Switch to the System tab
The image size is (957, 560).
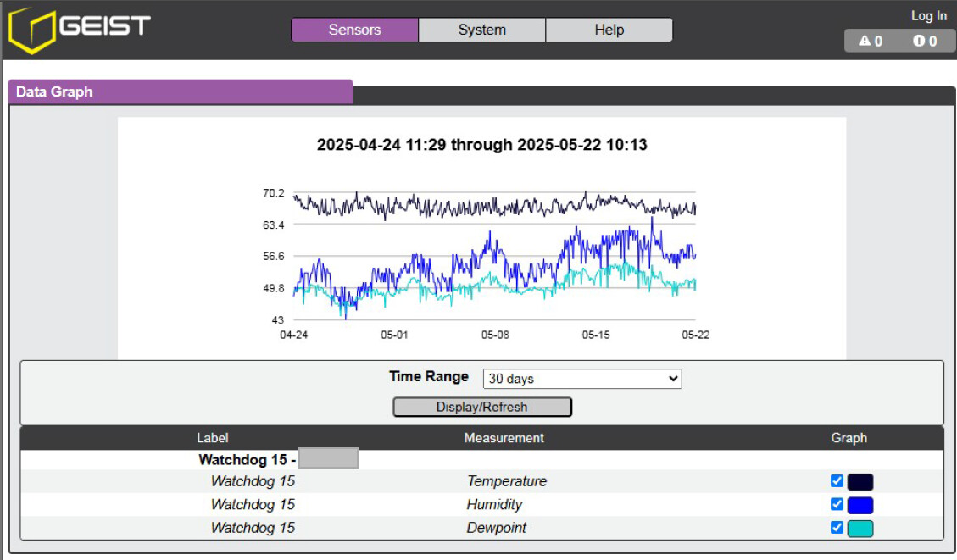pos(481,30)
